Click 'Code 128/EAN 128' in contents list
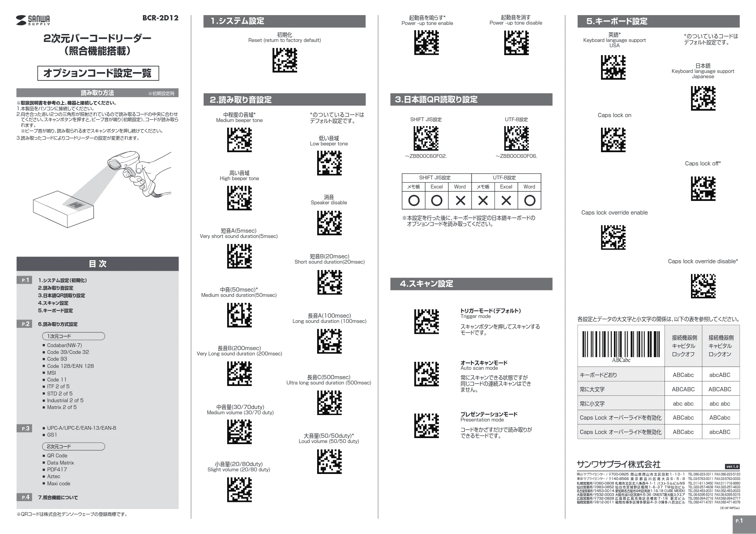 70,366
